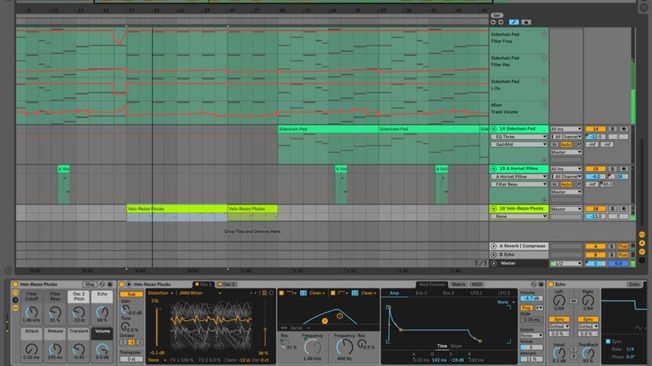This screenshot has width=652, height=366.
Task: Hot-swap the Wavetable device preset
Action: coord(533,284)
